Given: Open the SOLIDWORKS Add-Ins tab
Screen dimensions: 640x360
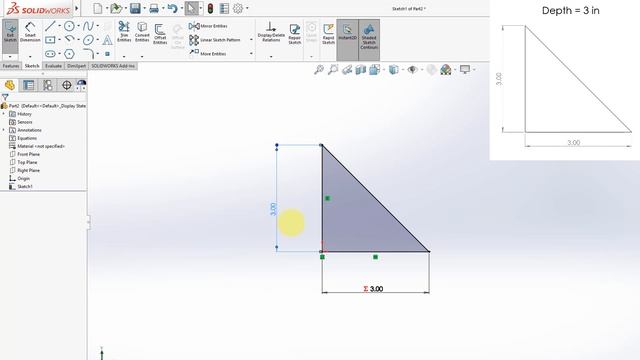Looking at the screenshot, I should pyautogui.click(x=113, y=66).
